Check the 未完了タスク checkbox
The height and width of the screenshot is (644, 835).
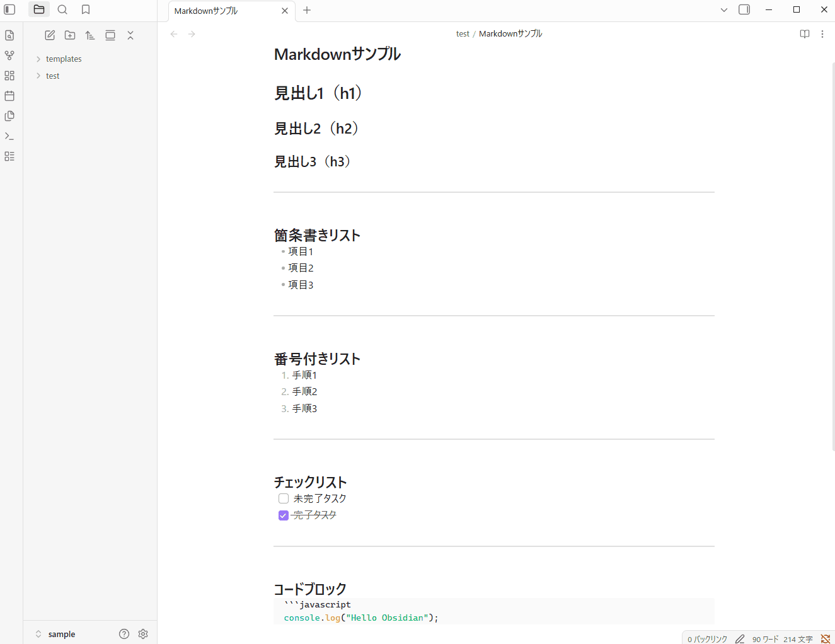pyautogui.click(x=283, y=498)
